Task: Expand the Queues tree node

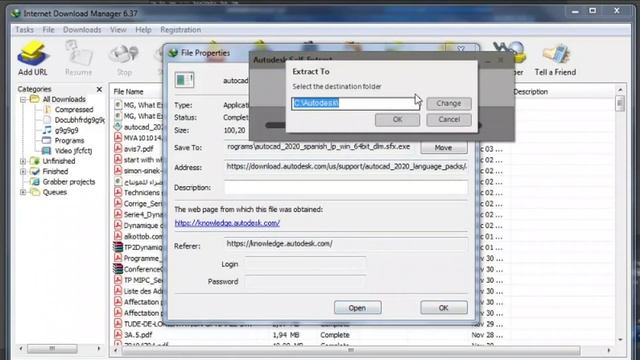Action: click(x=23, y=192)
